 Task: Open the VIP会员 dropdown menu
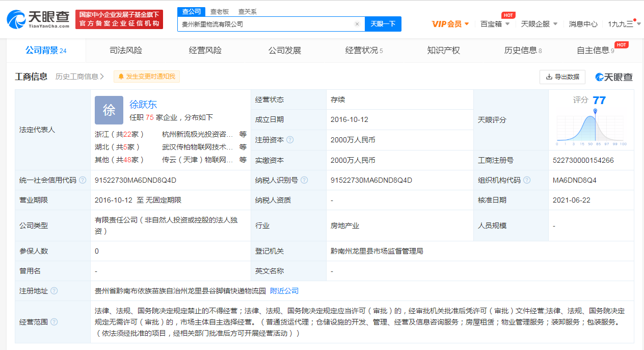(x=450, y=24)
